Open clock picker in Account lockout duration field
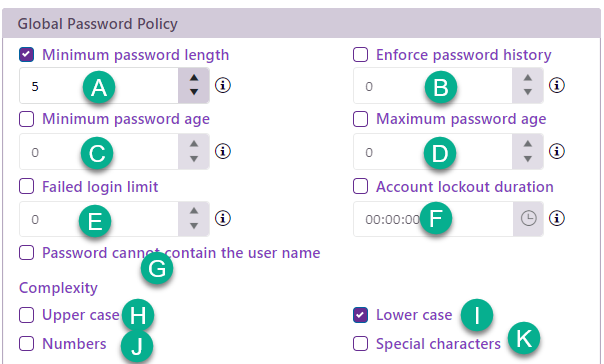Viewport: 604px width, 364px height. click(x=528, y=218)
